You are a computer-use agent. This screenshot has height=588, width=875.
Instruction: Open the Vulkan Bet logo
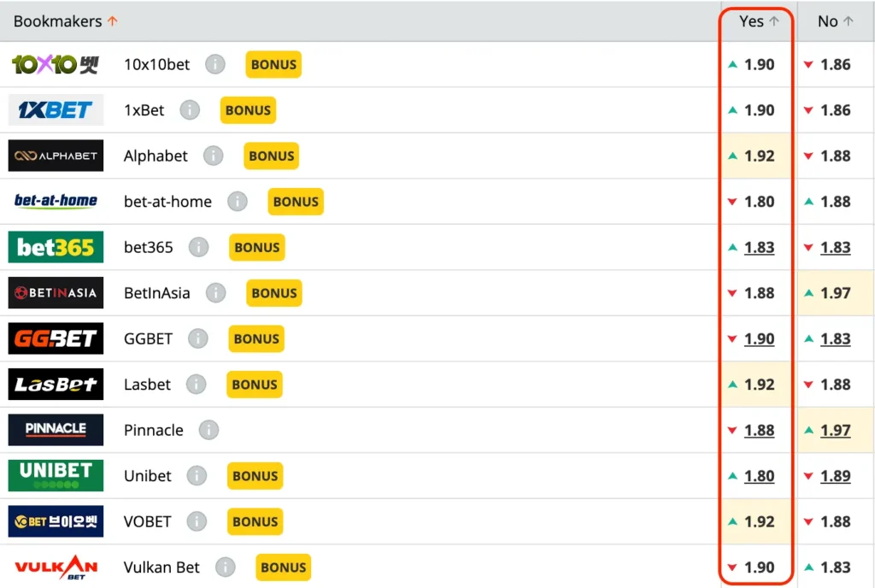[x=56, y=567]
